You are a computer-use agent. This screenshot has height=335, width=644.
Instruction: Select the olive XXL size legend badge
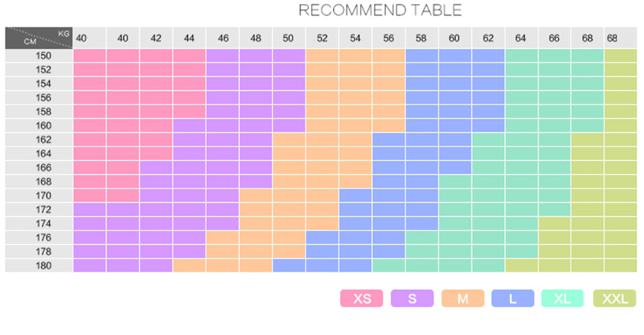614,298
